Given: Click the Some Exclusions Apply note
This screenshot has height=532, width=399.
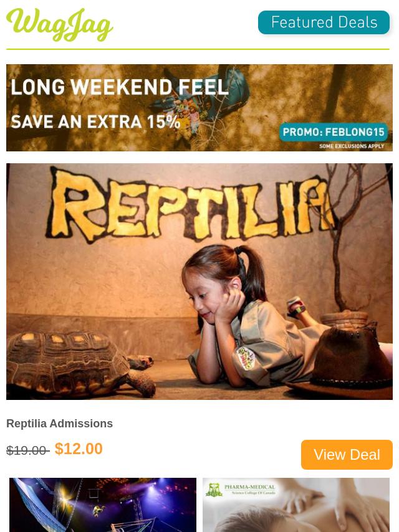Looking at the screenshot, I should pyautogui.click(x=352, y=146).
